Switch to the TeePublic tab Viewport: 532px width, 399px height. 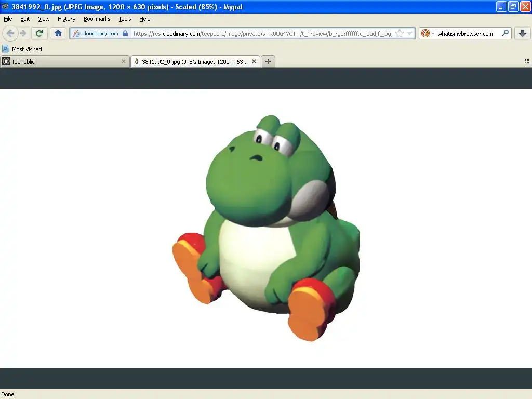[64, 61]
